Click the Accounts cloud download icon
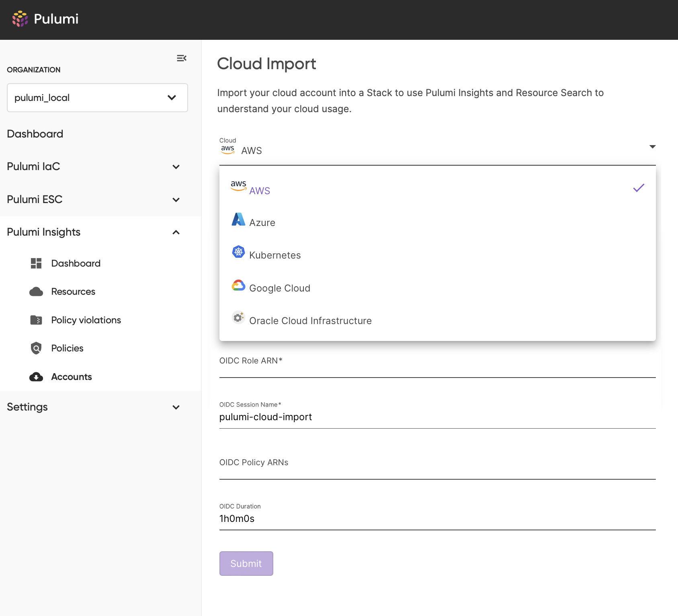Image resolution: width=678 pixels, height=616 pixels. (36, 377)
